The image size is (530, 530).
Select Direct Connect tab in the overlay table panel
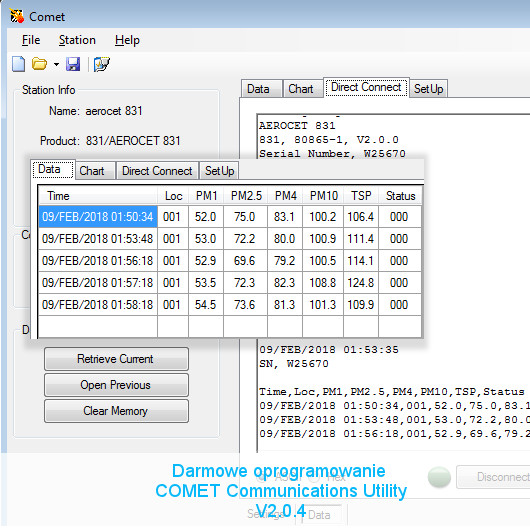158,171
